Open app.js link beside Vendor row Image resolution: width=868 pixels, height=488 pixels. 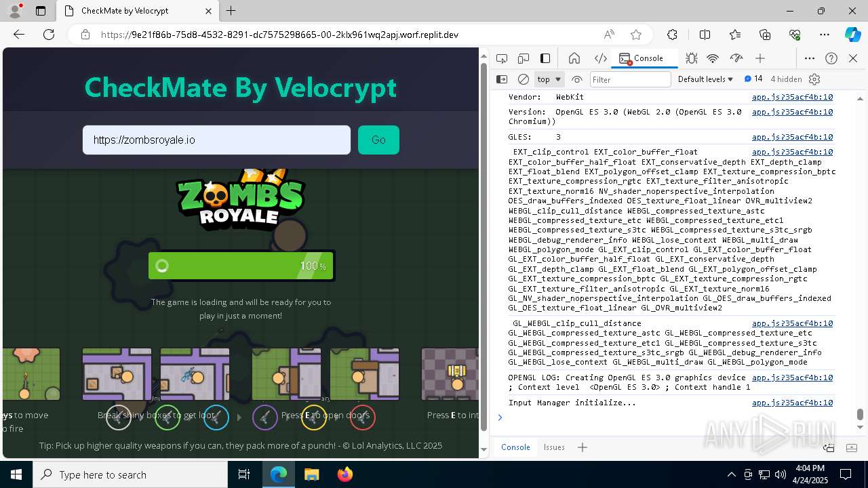tap(792, 97)
